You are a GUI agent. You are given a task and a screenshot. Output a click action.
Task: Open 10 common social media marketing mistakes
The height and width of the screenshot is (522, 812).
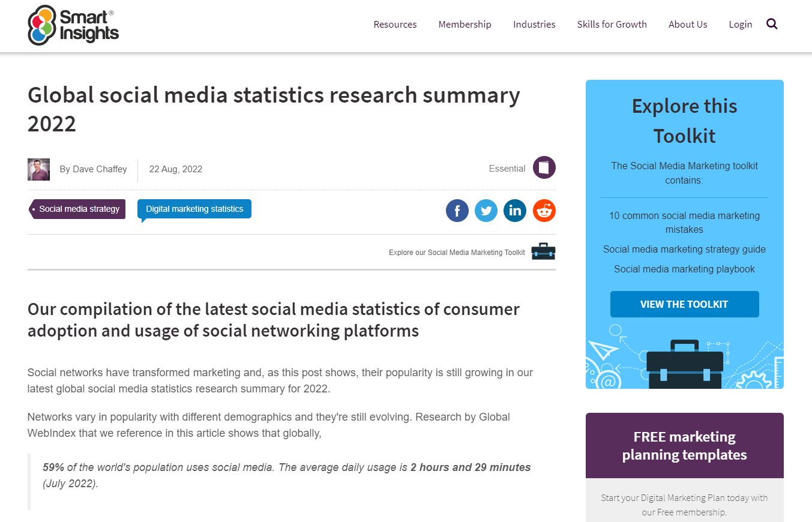click(684, 223)
